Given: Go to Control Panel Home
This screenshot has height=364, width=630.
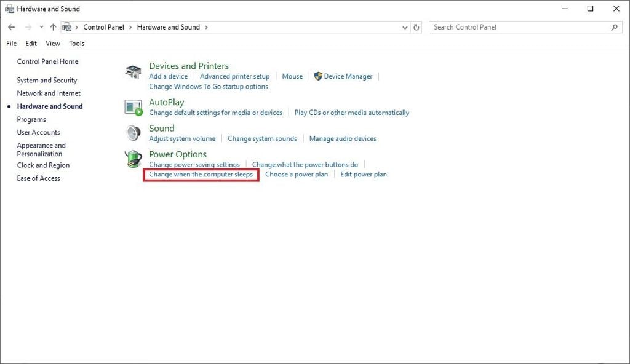Looking at the screenshot, I should click(x=47, y=61).
